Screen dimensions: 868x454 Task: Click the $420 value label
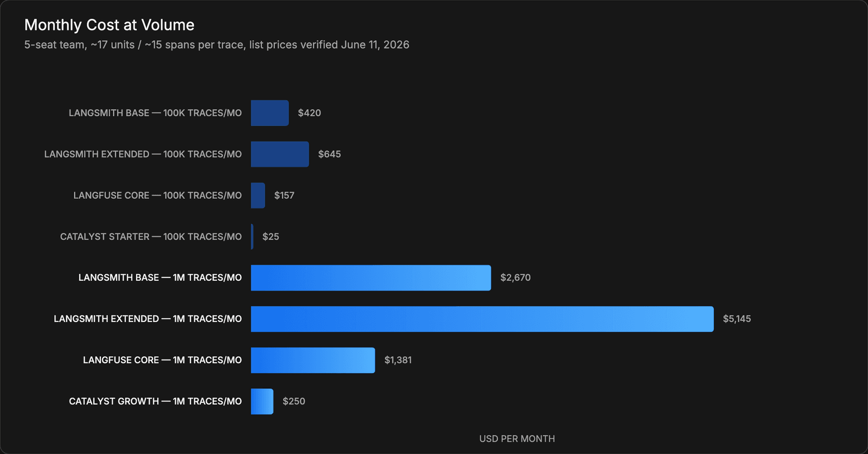pos(309,113)
